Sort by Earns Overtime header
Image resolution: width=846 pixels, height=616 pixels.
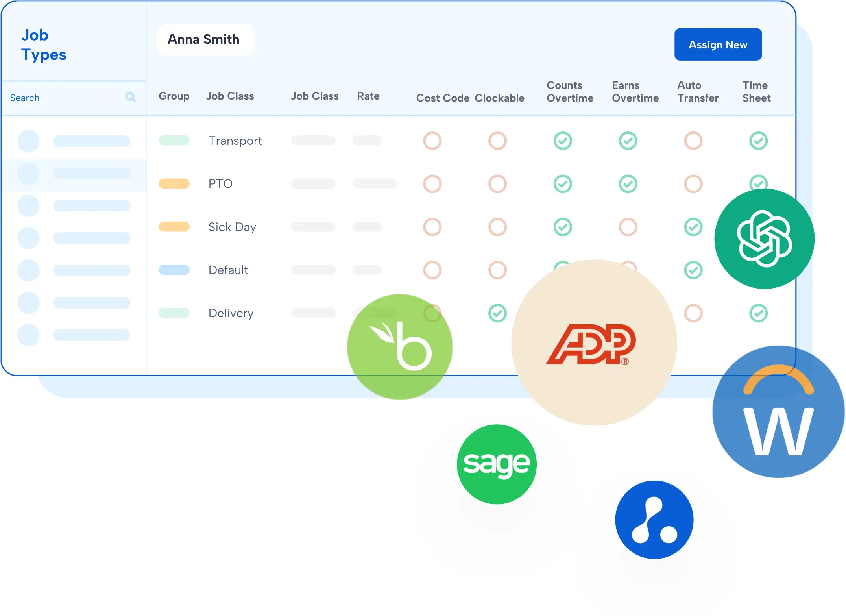click(x=635, y=92)
